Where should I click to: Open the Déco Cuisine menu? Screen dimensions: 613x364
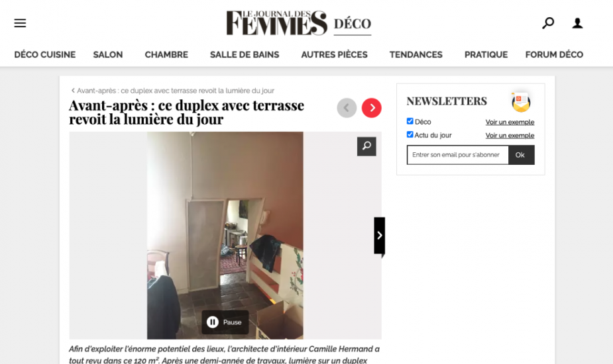45,55
